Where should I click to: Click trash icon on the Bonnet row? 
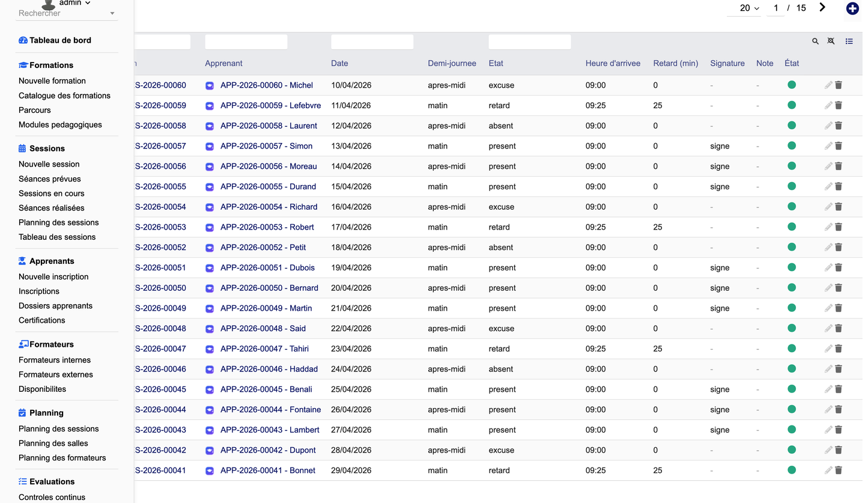(x=839, y=471)
